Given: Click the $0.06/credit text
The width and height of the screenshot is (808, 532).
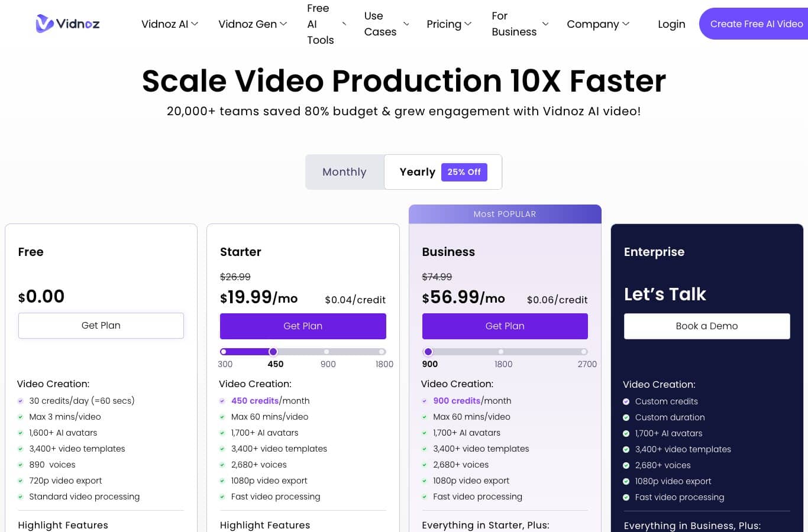Looking at the screenshot, I should (x=557, y=300).
